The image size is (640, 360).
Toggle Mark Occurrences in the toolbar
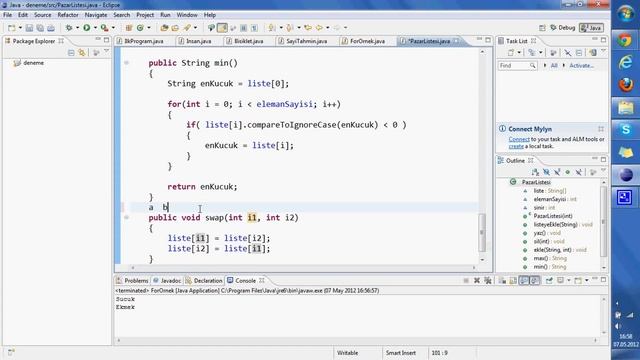[222, 28]
